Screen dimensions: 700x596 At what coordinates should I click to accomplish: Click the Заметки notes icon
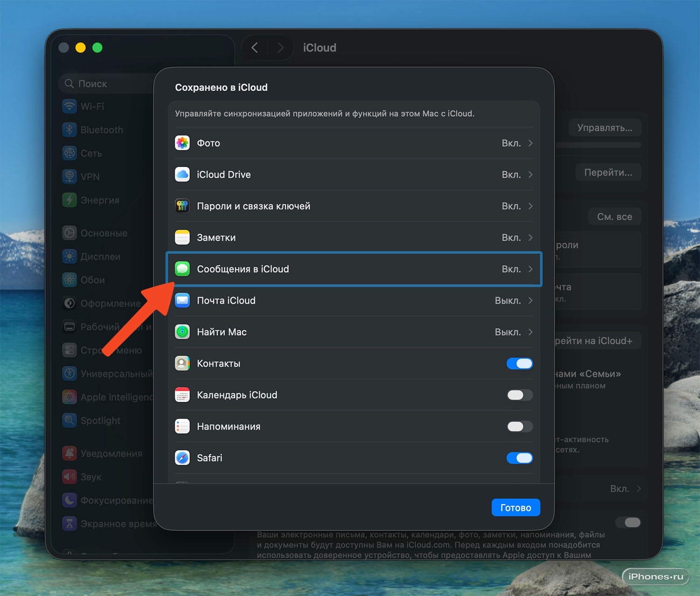point(182,238)
